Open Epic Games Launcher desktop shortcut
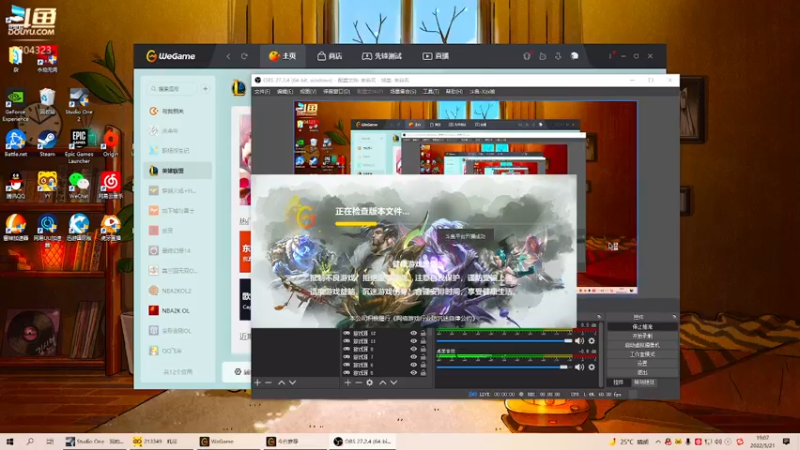 coord(79,146)
